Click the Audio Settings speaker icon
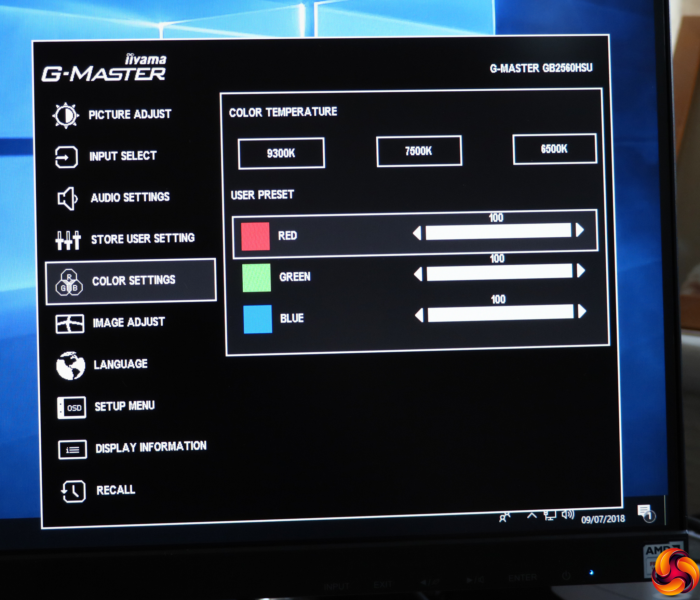The height and width of the screenshot is (600, 700). point(67,198)
